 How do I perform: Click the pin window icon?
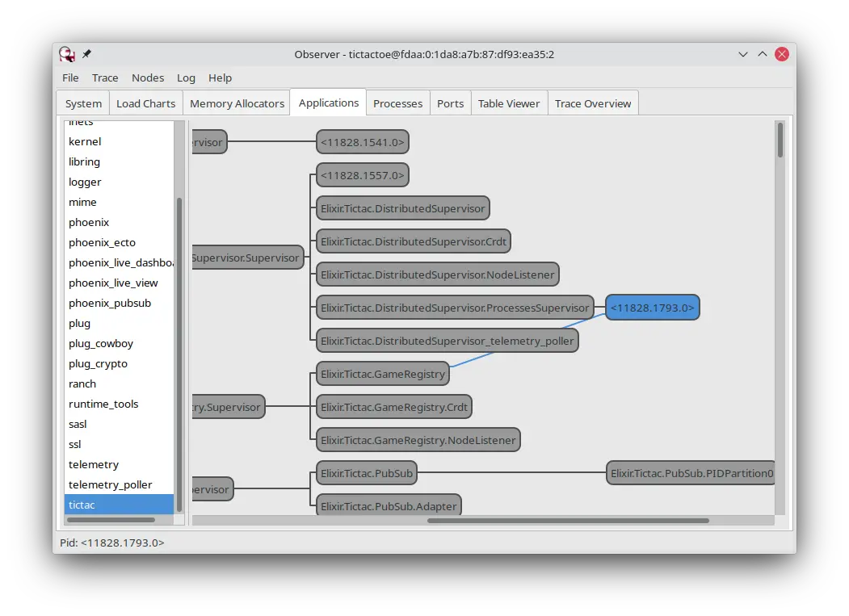[x=87, y=54]
